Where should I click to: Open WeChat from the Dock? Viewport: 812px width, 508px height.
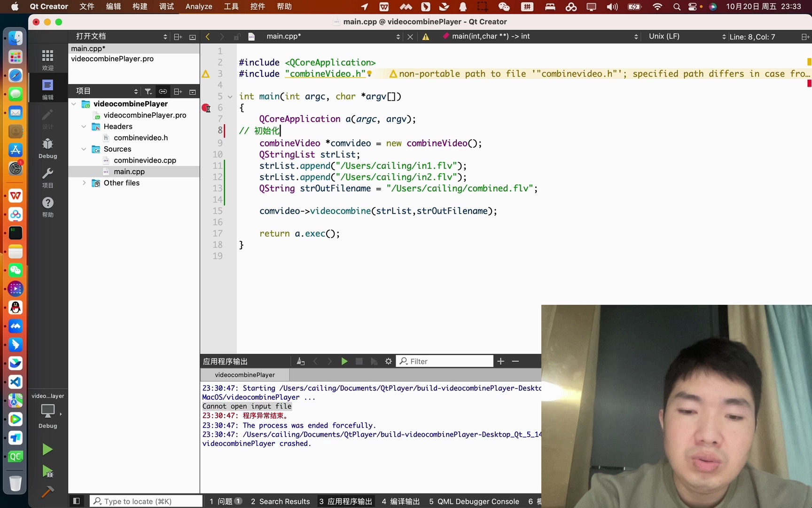16,270
